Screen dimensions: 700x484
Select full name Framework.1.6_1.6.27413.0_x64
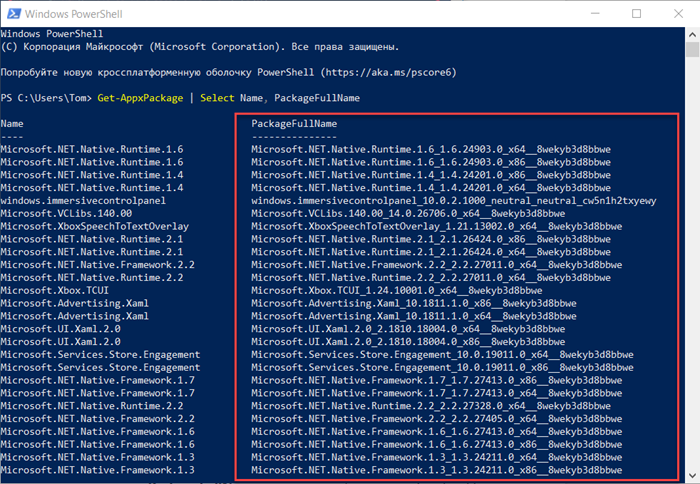click(x=437, y=432)
